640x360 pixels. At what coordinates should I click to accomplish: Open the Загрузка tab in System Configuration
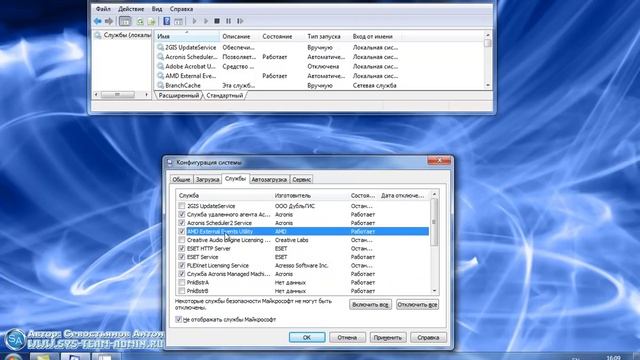pos(207,180)
